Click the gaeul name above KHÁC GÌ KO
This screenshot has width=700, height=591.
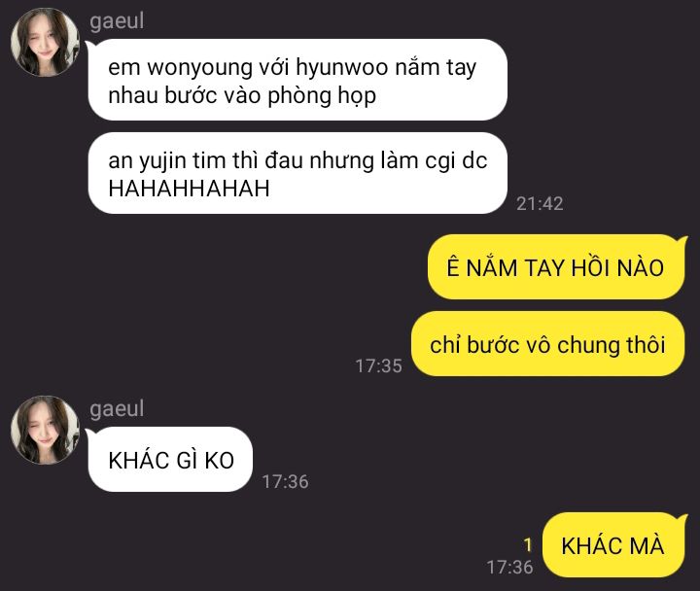click(x=117, y=409)
